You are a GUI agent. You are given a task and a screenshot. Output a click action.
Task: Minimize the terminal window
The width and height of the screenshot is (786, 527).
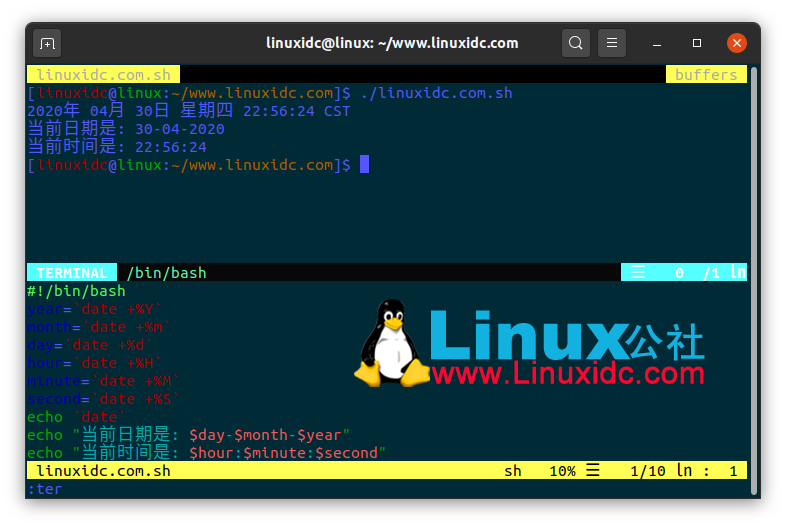click(657, 44)
